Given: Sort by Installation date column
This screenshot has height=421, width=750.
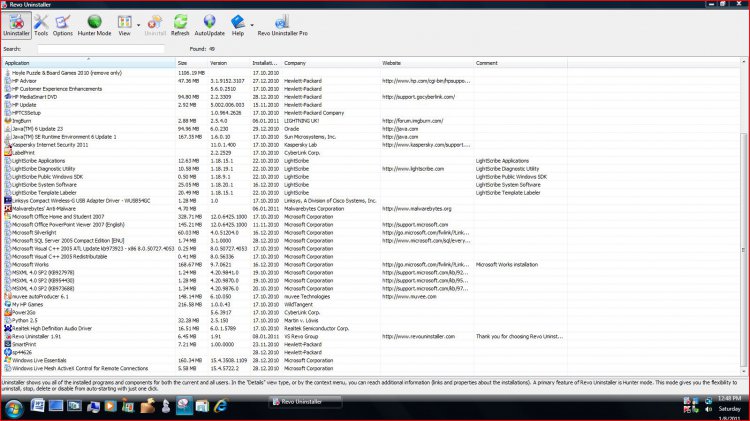Looking at the screenshot, I should tap(265, 63).
